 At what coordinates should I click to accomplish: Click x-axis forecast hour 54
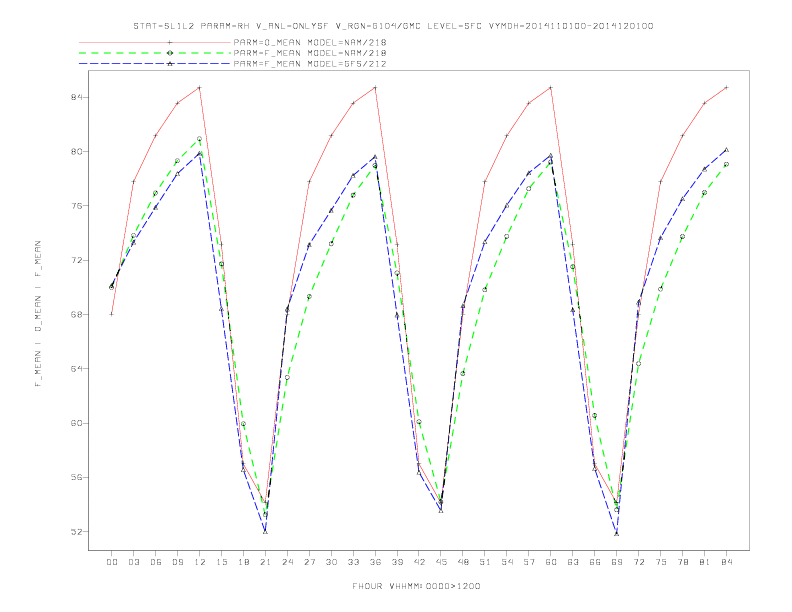pos(507,562)
